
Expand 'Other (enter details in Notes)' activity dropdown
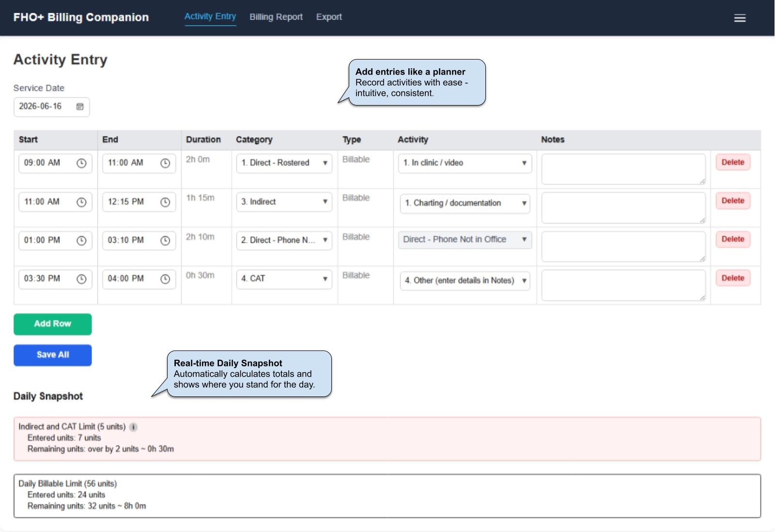click(x=465, y=281)
